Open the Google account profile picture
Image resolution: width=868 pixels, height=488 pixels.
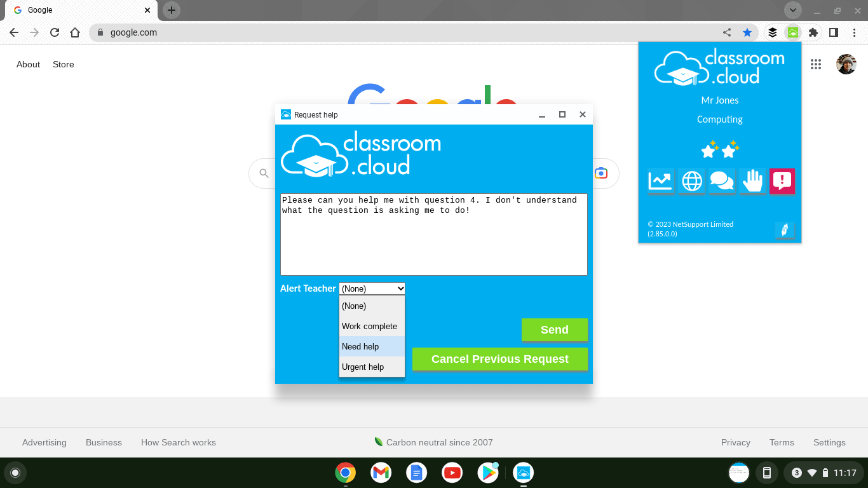[x=846, y=64]
